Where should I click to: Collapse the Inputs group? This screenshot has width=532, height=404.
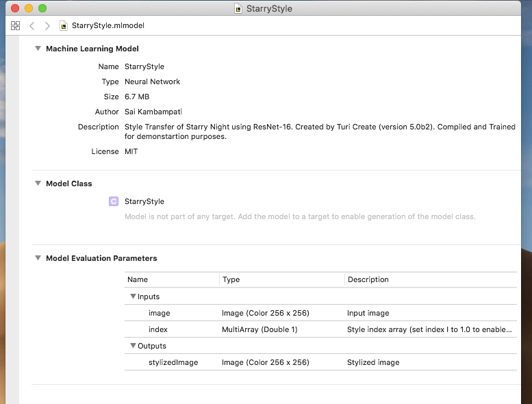click(133, 296)
